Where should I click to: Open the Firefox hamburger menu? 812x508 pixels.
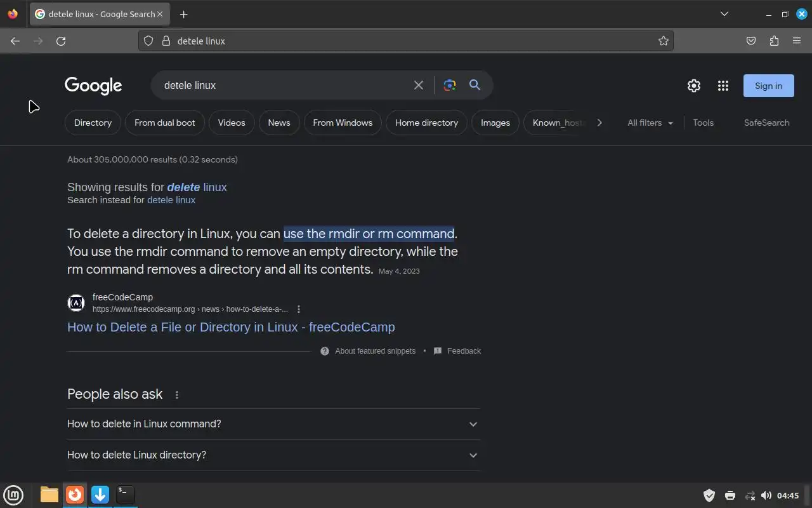(797, 41)
